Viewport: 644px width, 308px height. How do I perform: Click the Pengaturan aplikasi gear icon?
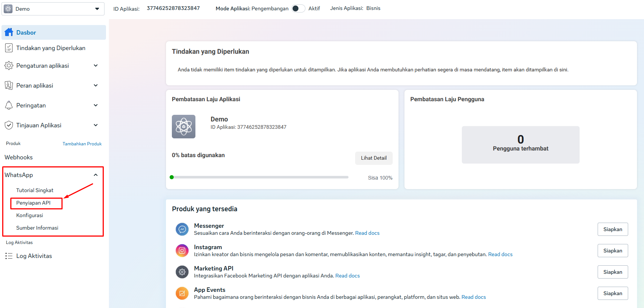pyautogui.click(x=9, y=66)
